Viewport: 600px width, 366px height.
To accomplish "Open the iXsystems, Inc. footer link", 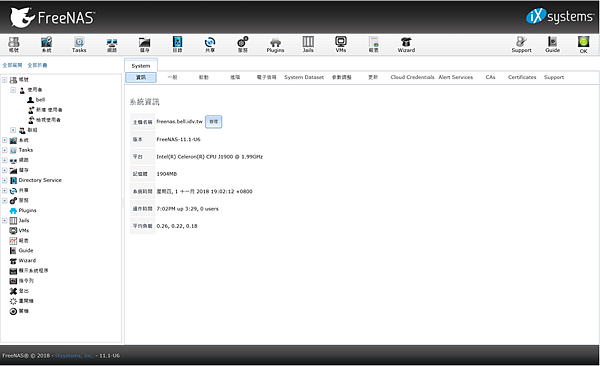I will coord(74,356).
